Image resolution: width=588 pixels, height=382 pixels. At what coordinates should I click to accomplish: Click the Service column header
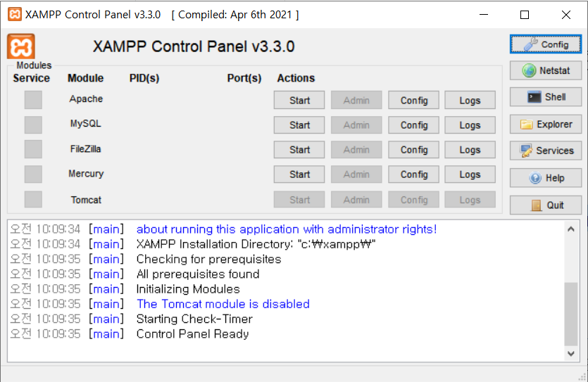point(32,78)
